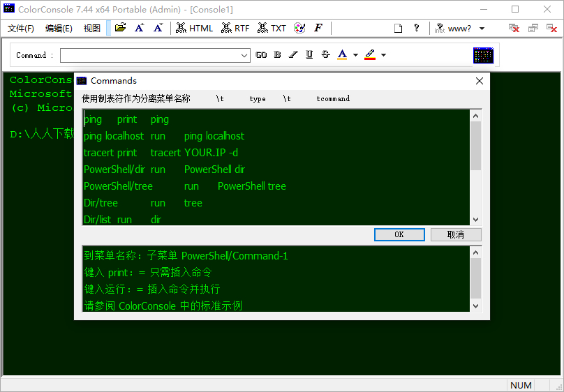The height and width of the screenshot is (392, 564).
Task: Open the folder browse icon in toolbar
Action: [121, 28]
